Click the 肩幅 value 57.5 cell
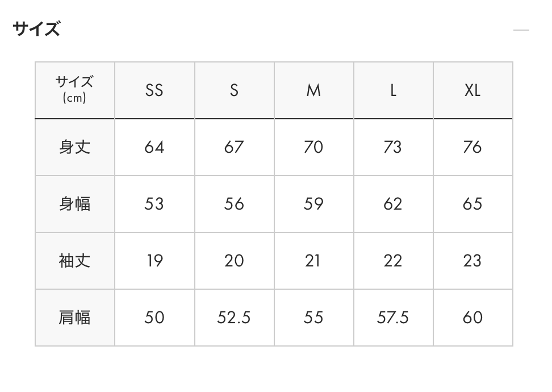The image size is (552, 392). tap(393, 318)
